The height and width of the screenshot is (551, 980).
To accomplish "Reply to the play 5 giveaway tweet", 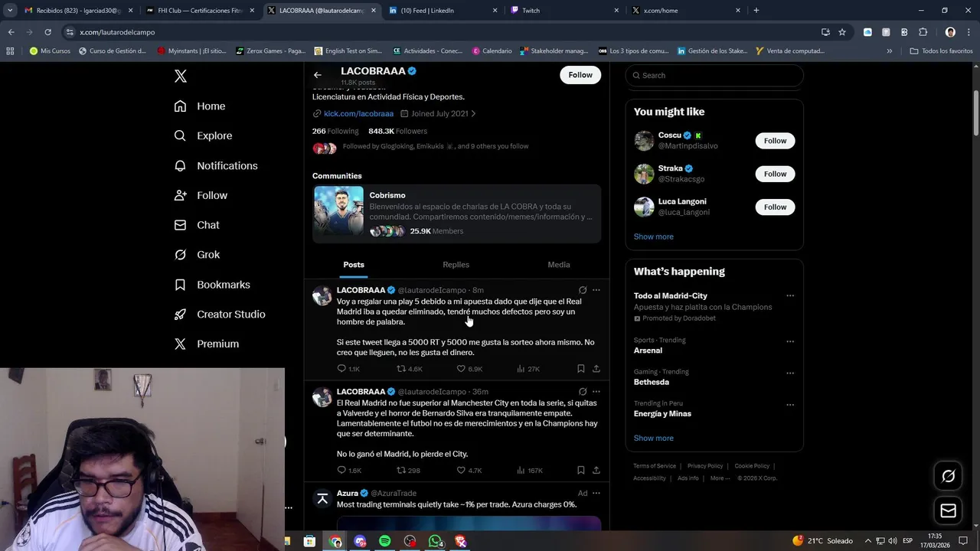I will [348, 369].
